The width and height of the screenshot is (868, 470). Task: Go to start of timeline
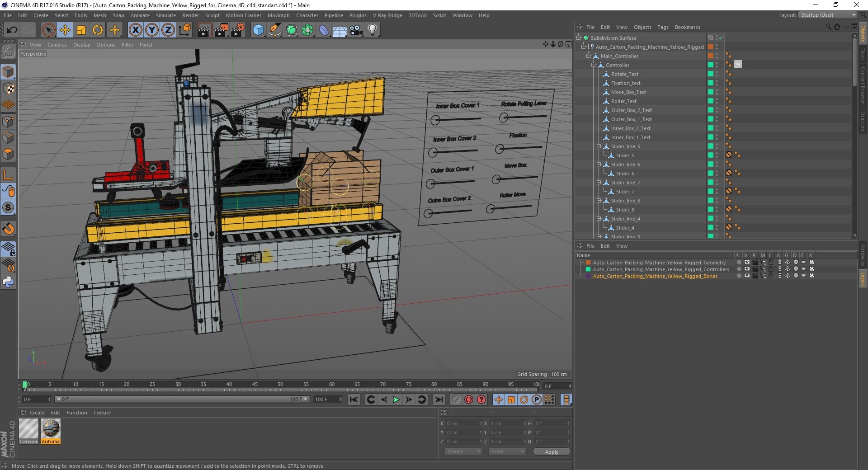(354, 399)
